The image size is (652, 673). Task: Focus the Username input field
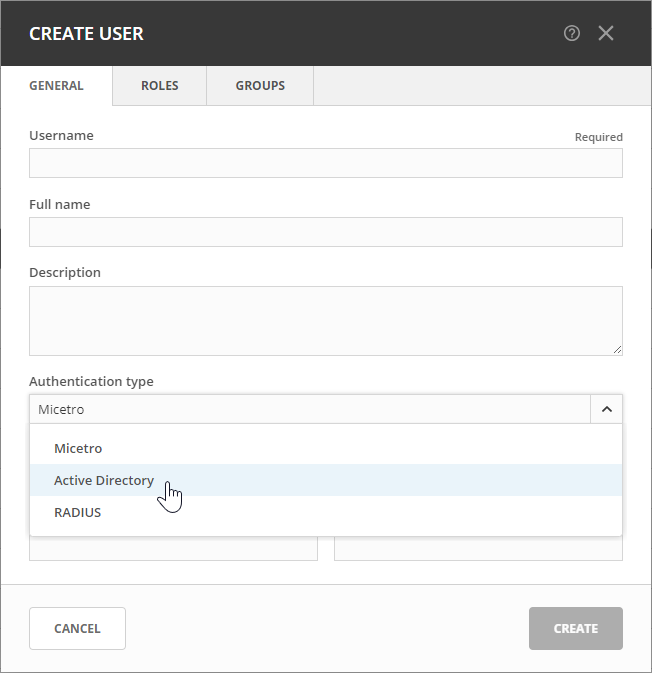(x=325, y=163)
